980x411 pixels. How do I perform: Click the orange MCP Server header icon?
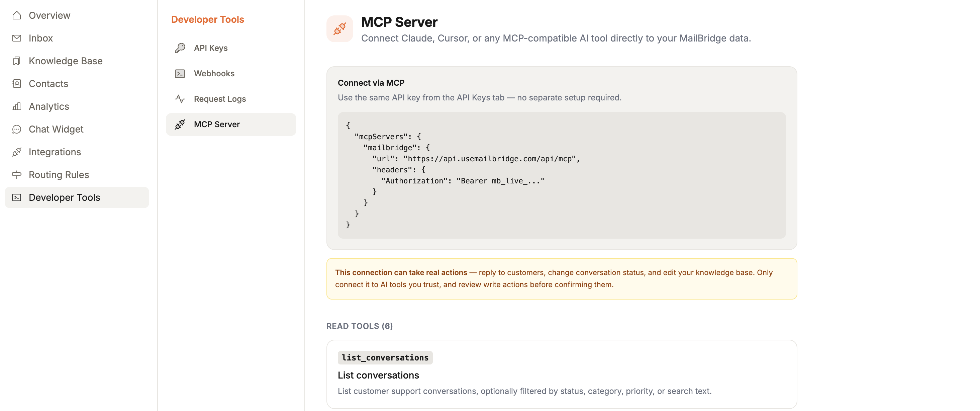tap(340, 28)
